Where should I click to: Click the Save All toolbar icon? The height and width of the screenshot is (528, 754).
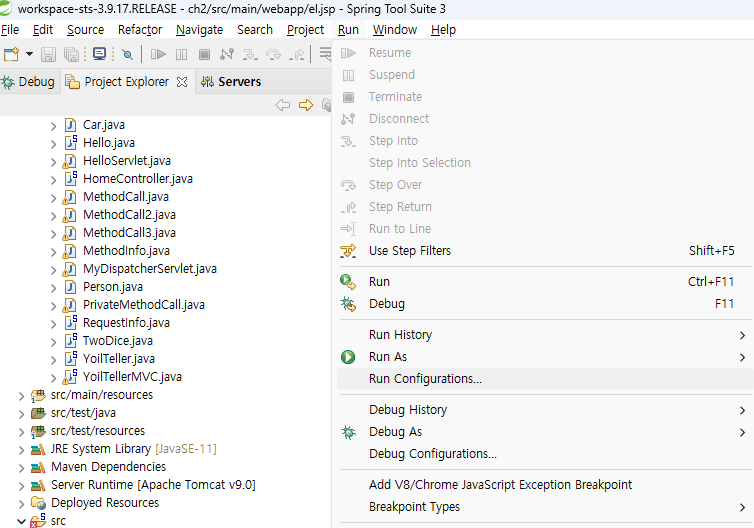71,54
